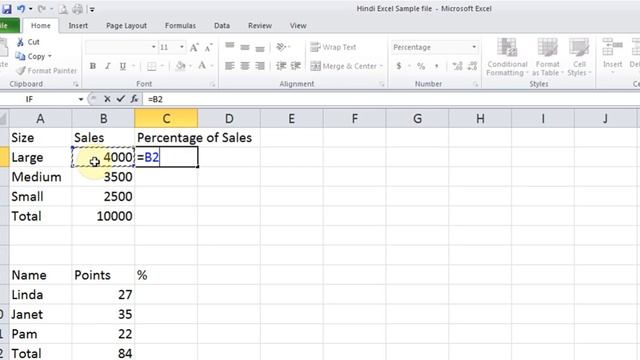Screen dimensions: 640x360
Task: Switch to the Home ribbon tab
Action: pos(41,25)
